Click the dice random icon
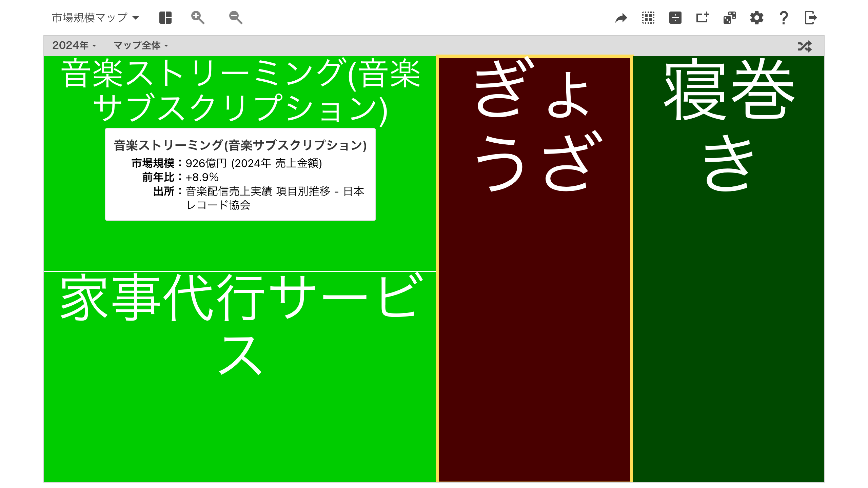 tap(729, 18)
